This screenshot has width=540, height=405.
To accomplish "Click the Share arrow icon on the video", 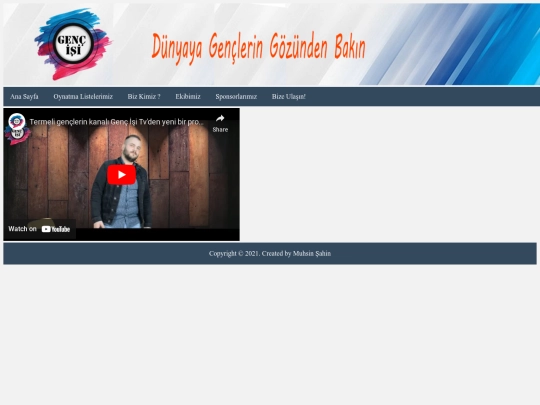I will pyautogui.click(x=220, y=118).
